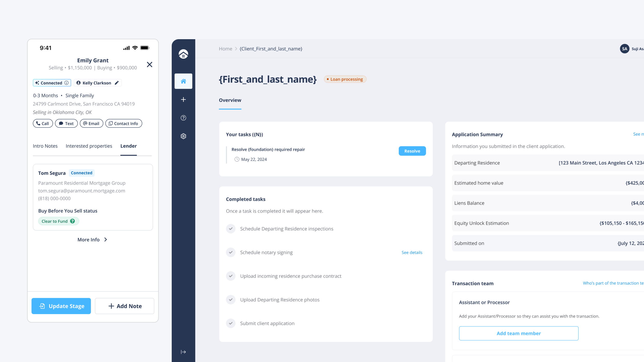Switch to Intro Notes tab
Screen dimensions: 644x362
coord(45,146)
